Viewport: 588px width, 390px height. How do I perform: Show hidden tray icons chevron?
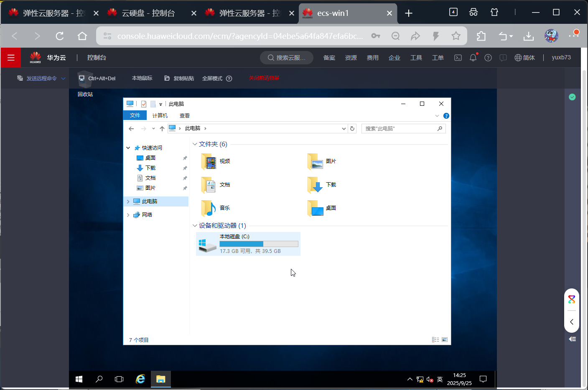tap(410, 380)
